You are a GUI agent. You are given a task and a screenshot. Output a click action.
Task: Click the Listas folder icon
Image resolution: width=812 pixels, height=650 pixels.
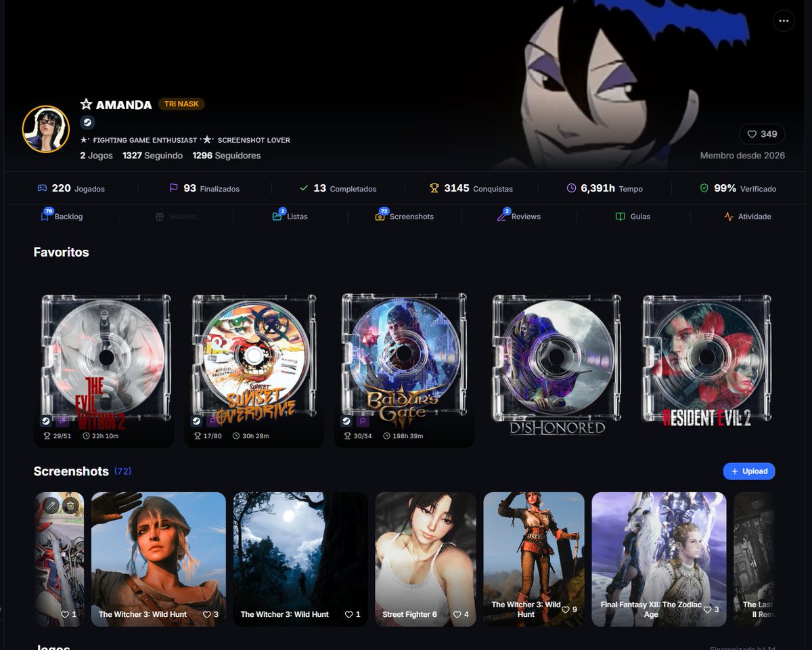click(277, 217)
